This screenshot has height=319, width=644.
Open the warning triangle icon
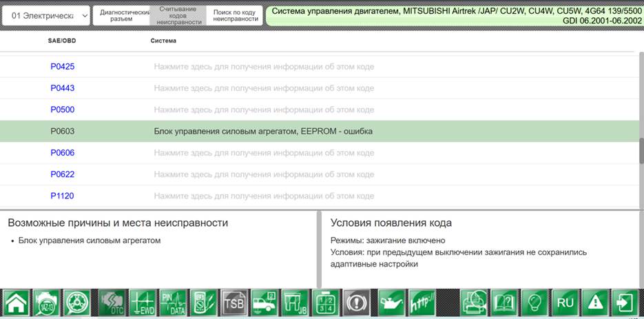(x=596, y=303)
